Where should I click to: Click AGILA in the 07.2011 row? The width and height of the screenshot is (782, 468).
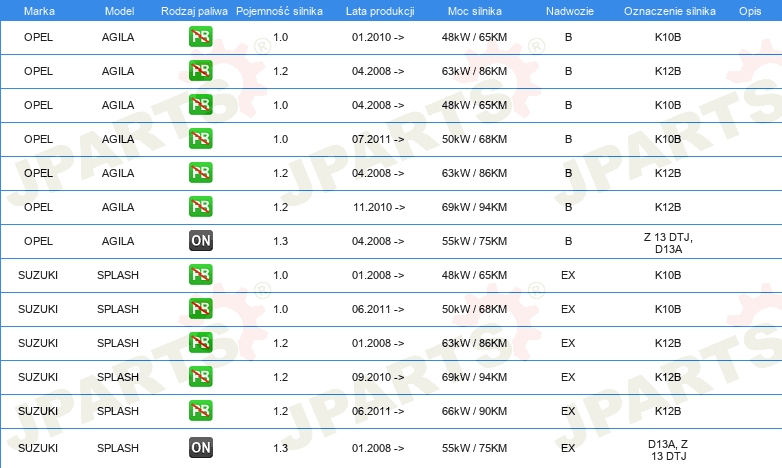tap(118, 139)
